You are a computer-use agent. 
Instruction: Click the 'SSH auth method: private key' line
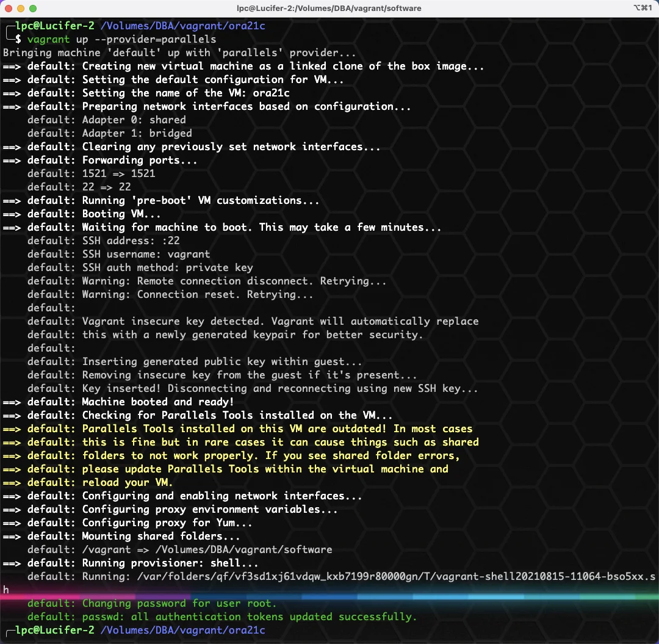click(140, 268)
